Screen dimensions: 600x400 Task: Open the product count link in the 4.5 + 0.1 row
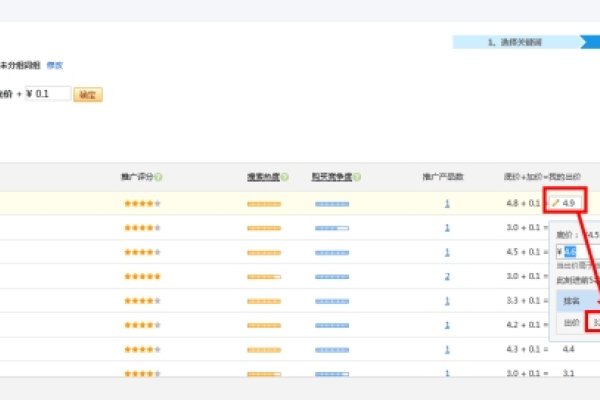point(447,252)
